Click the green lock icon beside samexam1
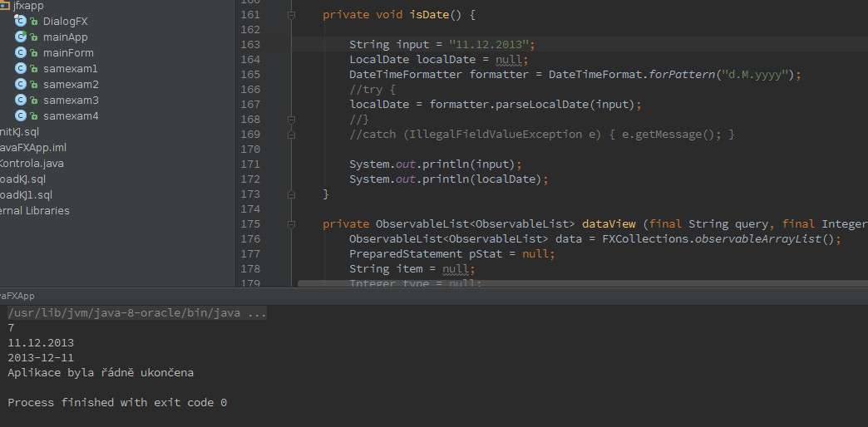The height and width of the screenshot is (427, 868). coord(34,69)
